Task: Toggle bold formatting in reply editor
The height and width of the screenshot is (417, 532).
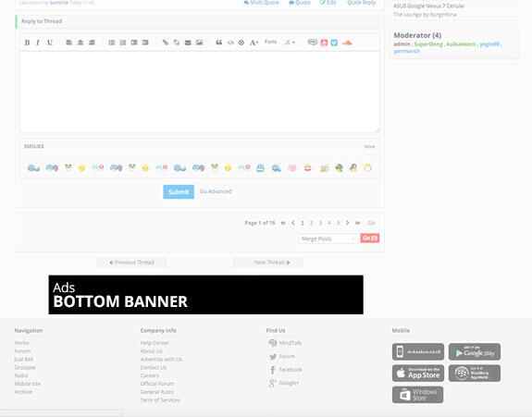Action: point(27,43)
